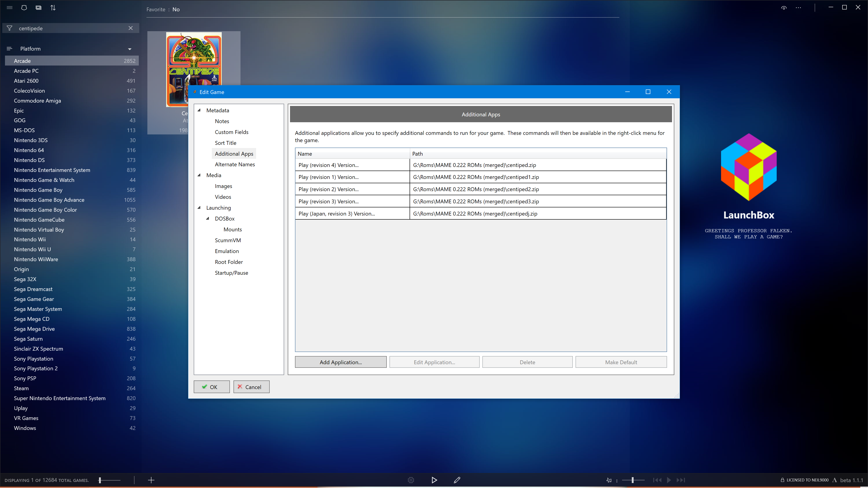Click the music note audio icon

(x=609, y=480)
